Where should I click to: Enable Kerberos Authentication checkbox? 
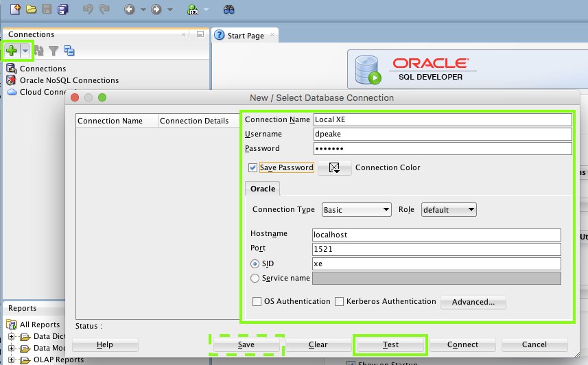point(340,302)
